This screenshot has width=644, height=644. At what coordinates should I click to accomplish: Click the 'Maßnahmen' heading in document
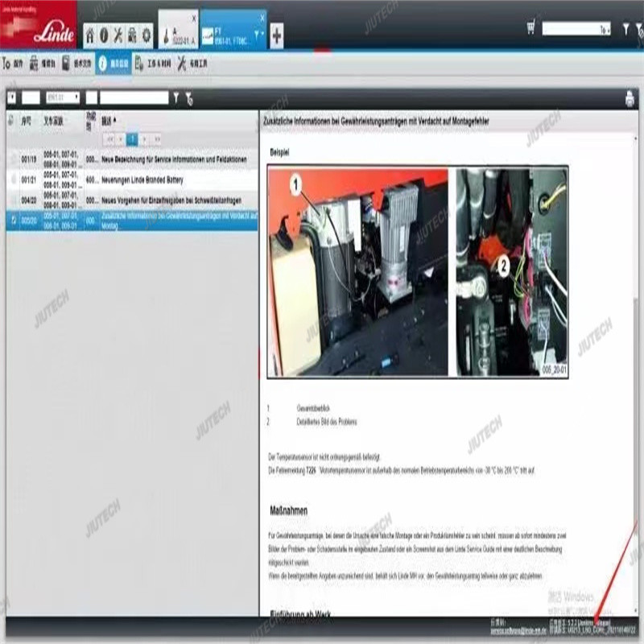(289, 510)
